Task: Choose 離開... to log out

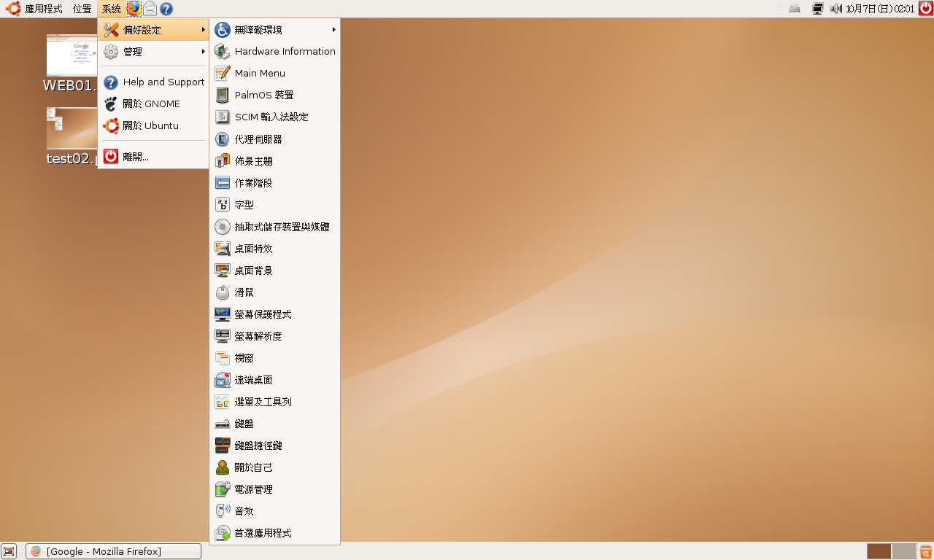Action: click(136, 157)
